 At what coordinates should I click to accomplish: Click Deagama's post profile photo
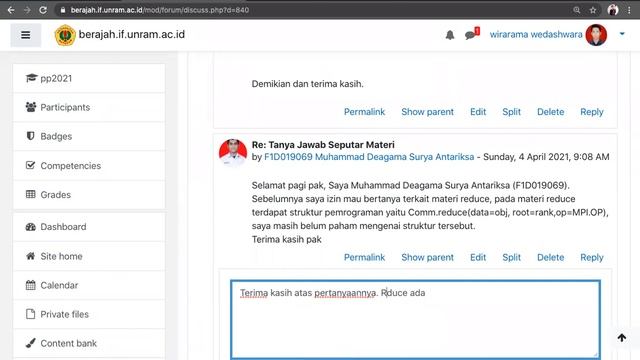[233, 153]
